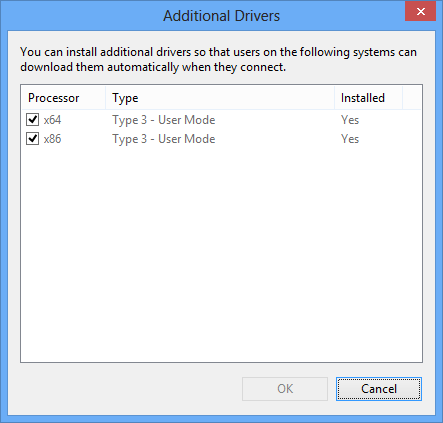Click 'Type 3 - User Mode' in x64 row
Image resolution: width=443 pixels, height=423 pixels.
coord(164,120)
